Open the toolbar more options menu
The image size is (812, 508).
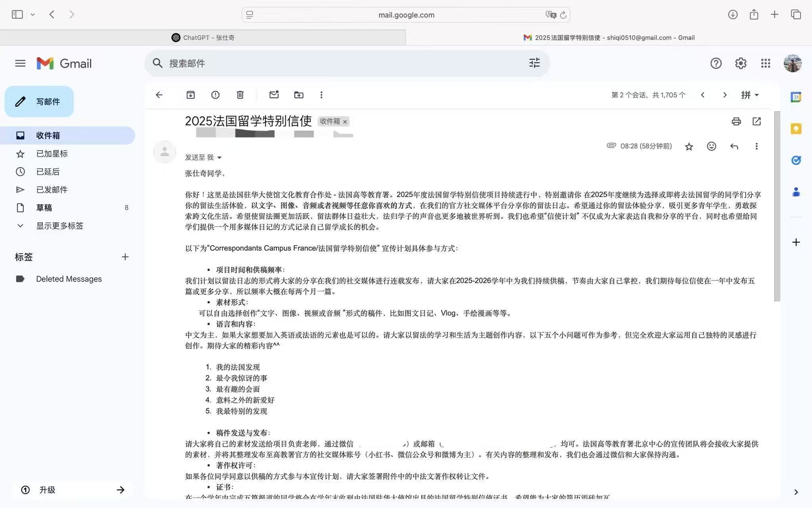[321, 95]
